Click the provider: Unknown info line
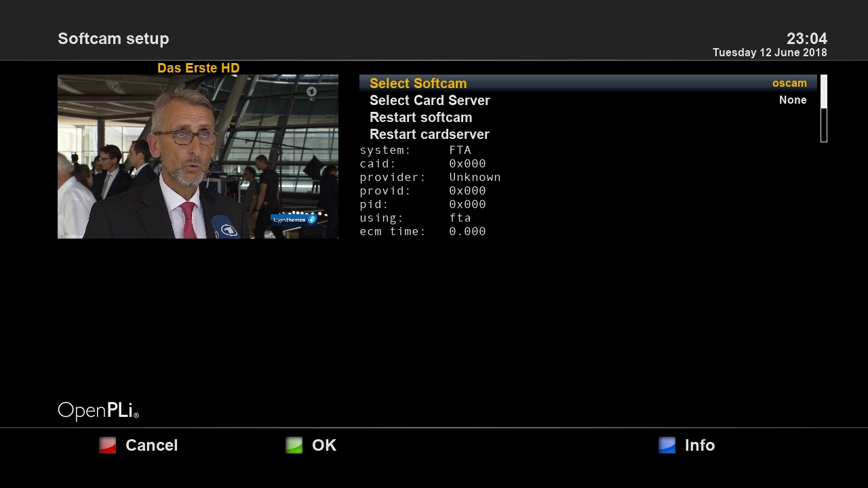Viewport: 868px width, 488px height. click(x=430, y=177)
